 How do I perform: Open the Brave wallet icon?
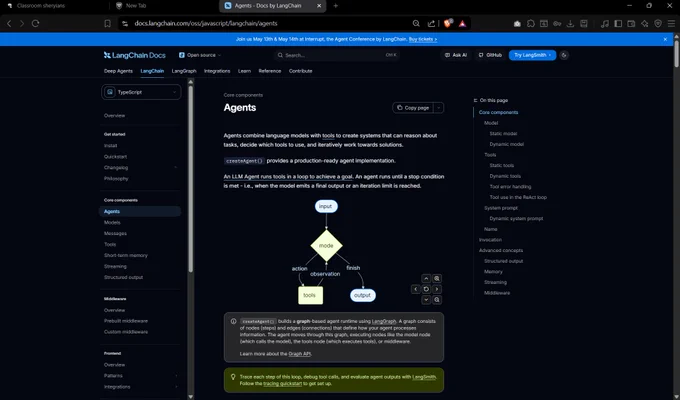[631, 24]
